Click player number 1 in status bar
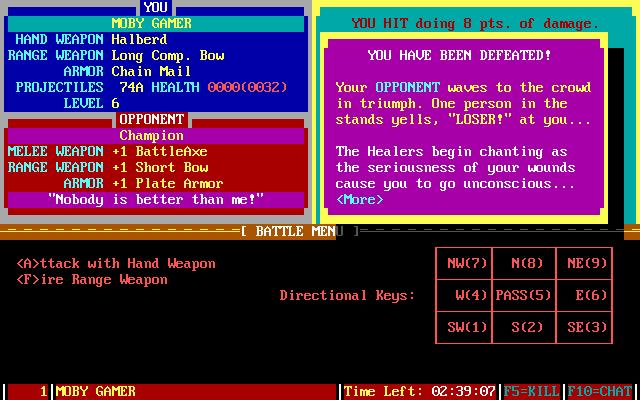Image resolution: width=640 pixels, height=400 pixels. [x=44, y=391]
